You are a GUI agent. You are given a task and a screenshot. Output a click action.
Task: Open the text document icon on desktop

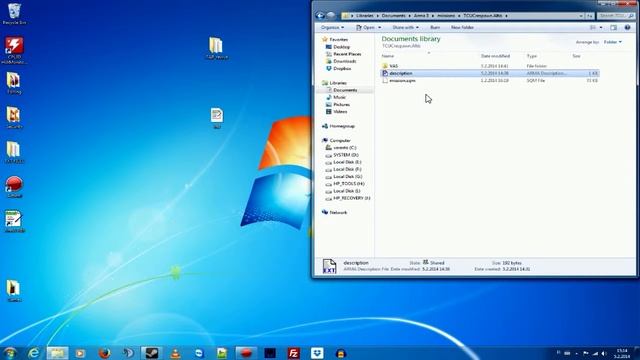pyautogui.click(x=217, y=118)
